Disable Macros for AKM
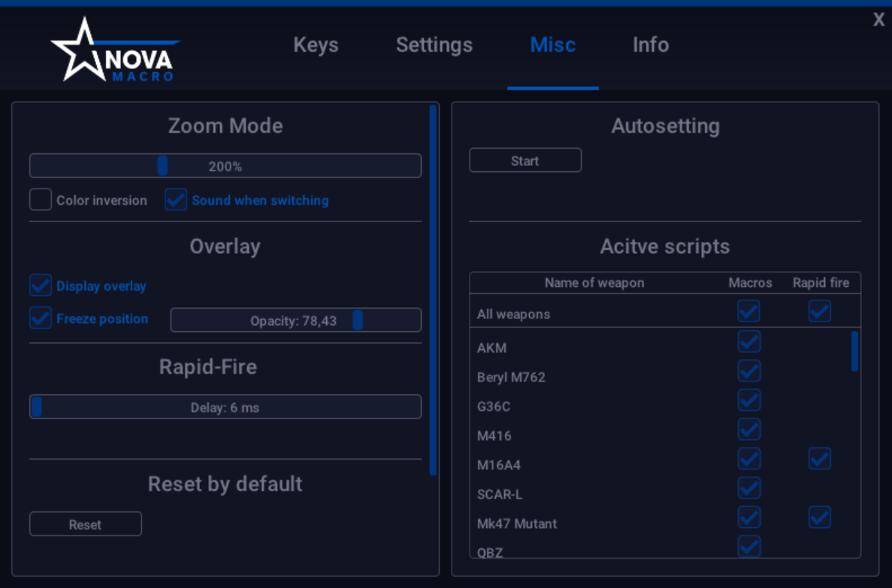The width and height of the screenshot is (892, 588). [x=748, y=342]
